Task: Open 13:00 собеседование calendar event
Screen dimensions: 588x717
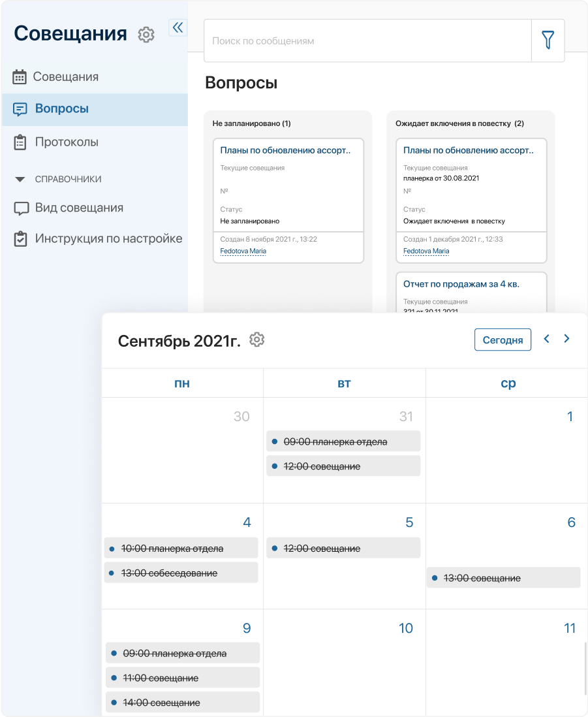Action: coord(170,573)
